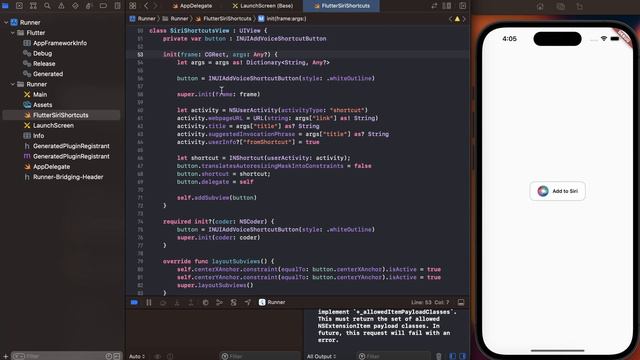The height and width of the screenshot is (360, 640).
Task: Open the Issue navigator warning triangle
Action: [61, 6]
